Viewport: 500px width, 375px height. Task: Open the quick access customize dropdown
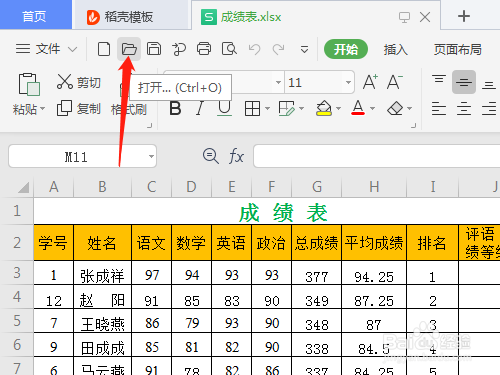point(304,50)
